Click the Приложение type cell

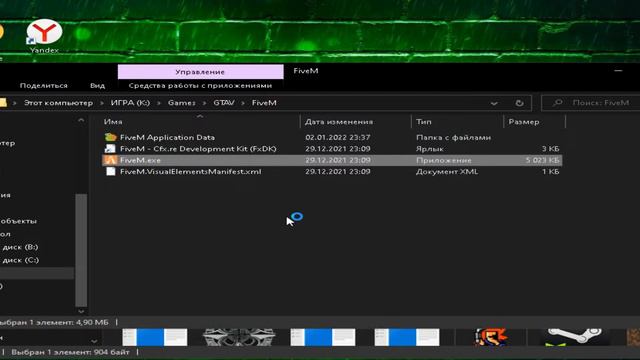(x=444, y=160)
